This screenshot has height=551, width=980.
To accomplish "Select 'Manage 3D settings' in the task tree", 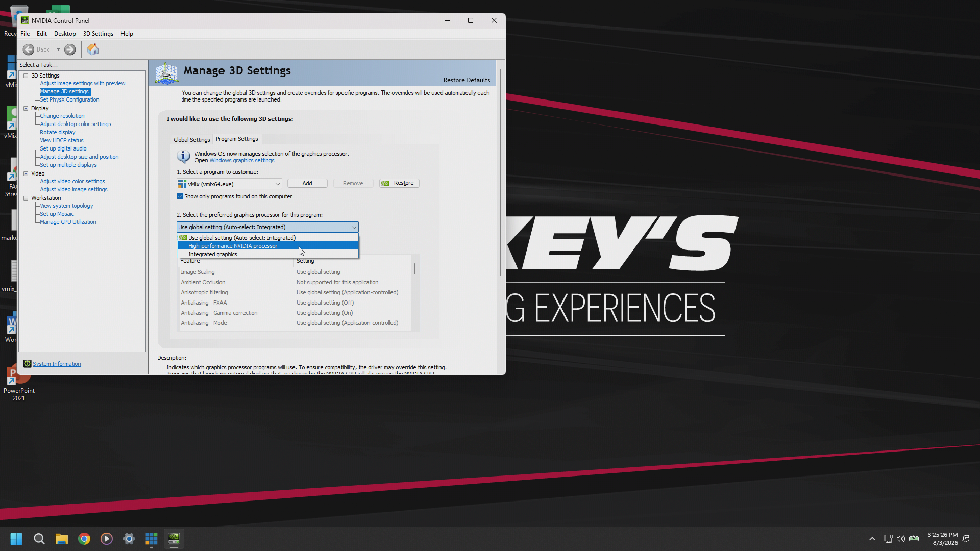I will (65, 92).
